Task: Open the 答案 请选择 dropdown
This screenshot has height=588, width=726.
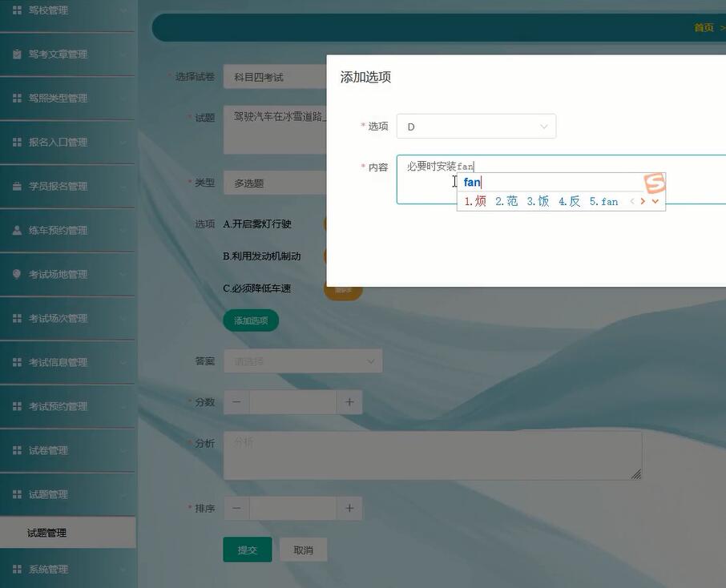Action: (303, 361)
